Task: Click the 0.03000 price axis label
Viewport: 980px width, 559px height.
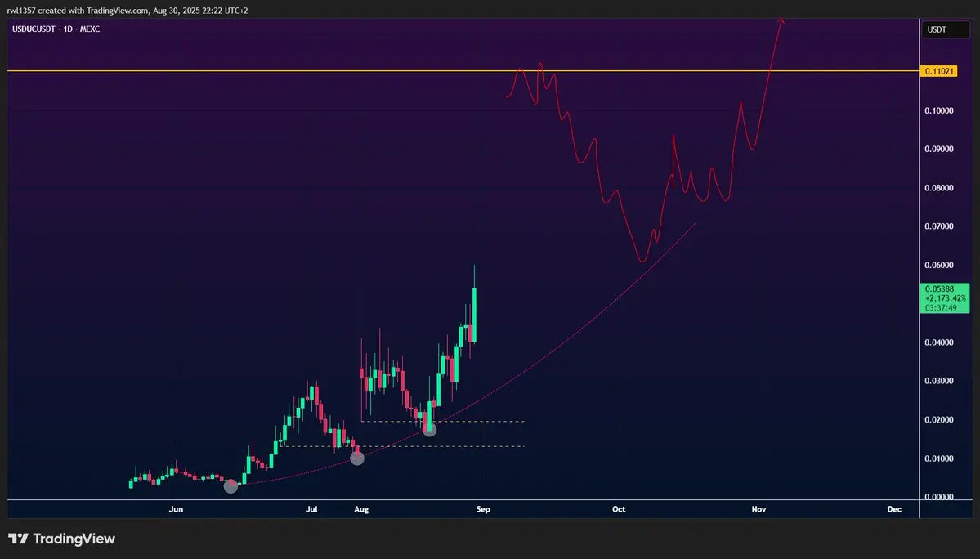Action: click(939, 381)
